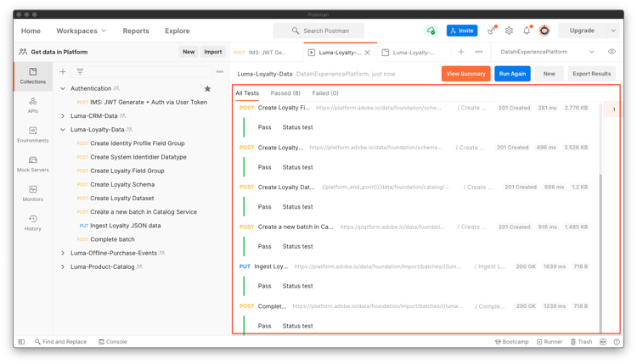Switch to the Passed (8) tab
The width and height of the screenshot is (637, 364).
(x=285, y=93)
